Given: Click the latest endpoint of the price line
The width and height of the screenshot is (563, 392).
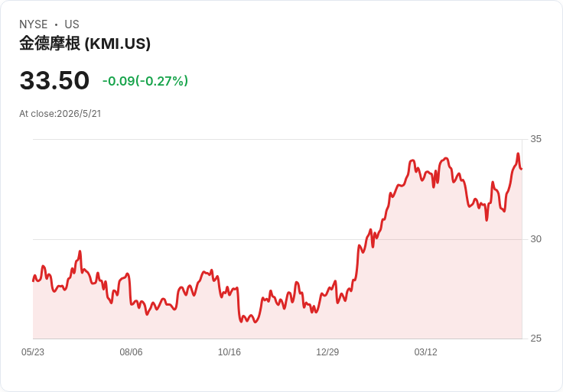Looking at the screenshot, I should [522, 169].
